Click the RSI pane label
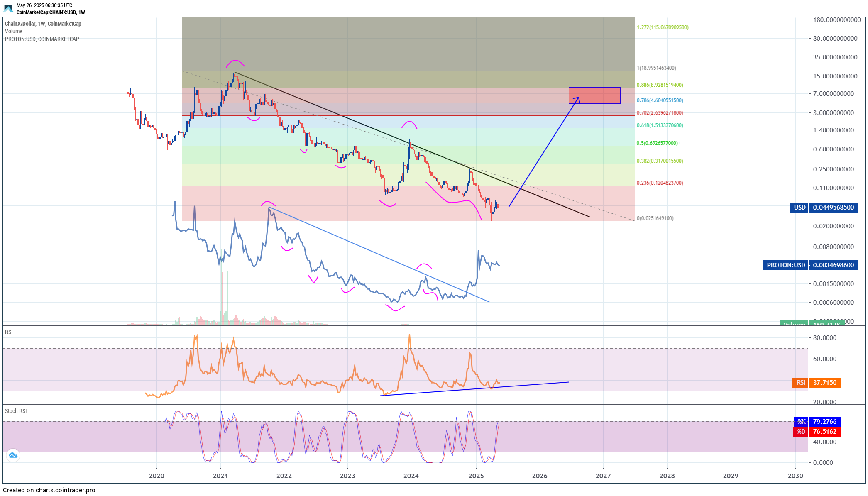Screen dimensions: 868x496 9,332
